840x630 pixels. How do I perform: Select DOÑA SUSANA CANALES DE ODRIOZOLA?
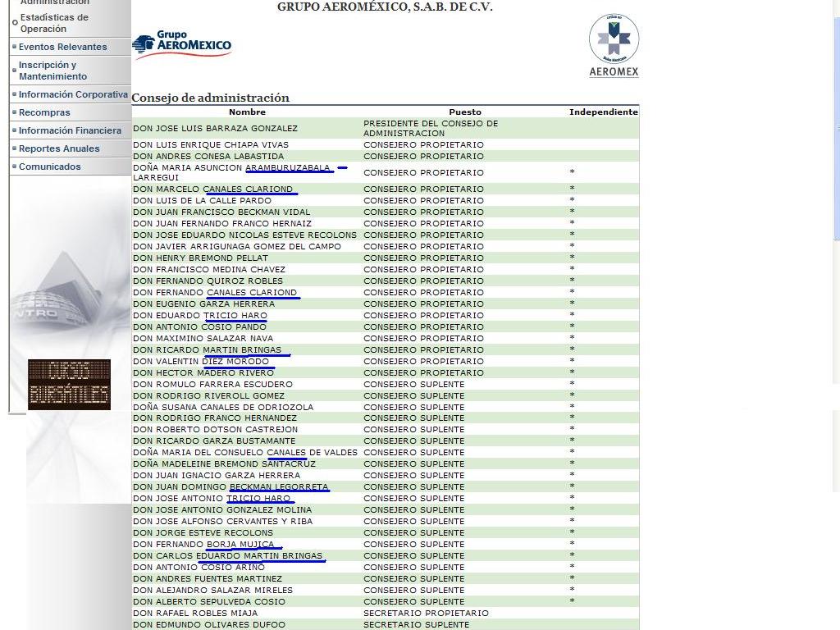tap(223, 408)
